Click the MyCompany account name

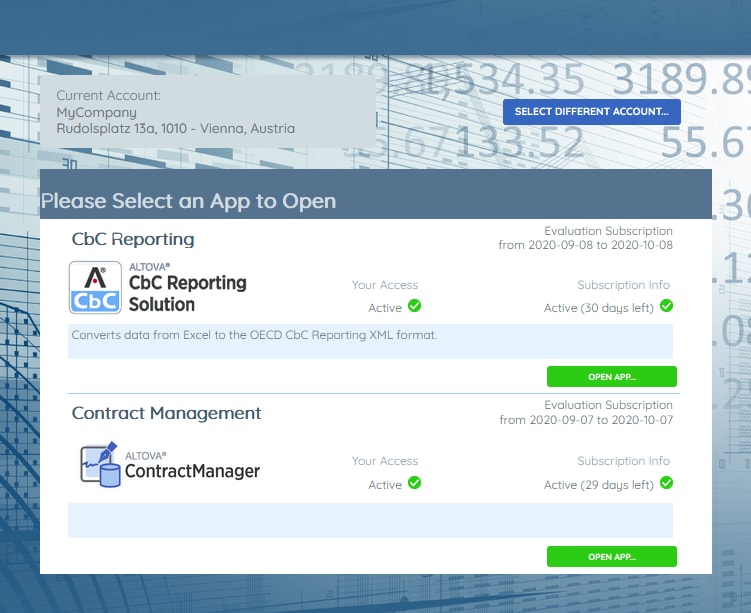coord(96,113)
